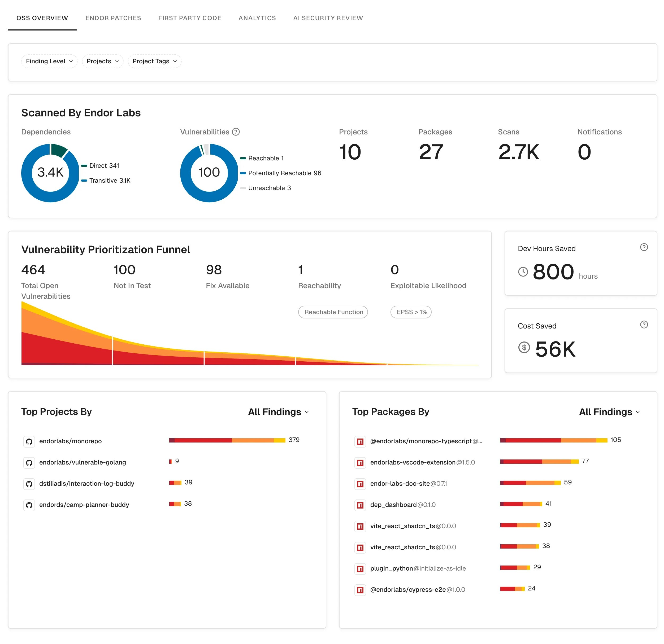The width and height of the screenshot is (664, 644).
Task: Switch to the Endor Patches tab
Action: (x=113, y=18)
